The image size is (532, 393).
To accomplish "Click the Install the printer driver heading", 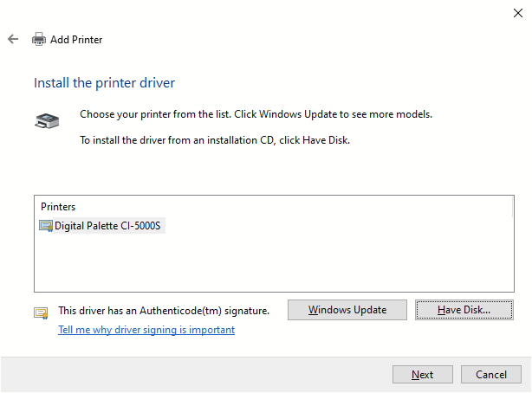I will point(104,83).
